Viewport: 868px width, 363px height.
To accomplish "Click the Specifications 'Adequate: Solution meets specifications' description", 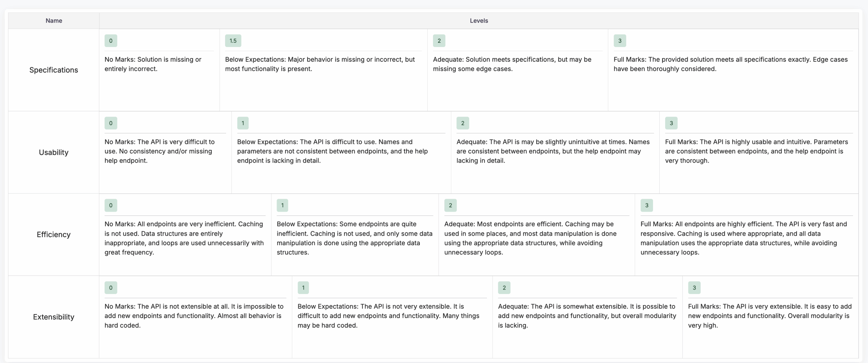I will pyautogui.click(x=512, y=64).
